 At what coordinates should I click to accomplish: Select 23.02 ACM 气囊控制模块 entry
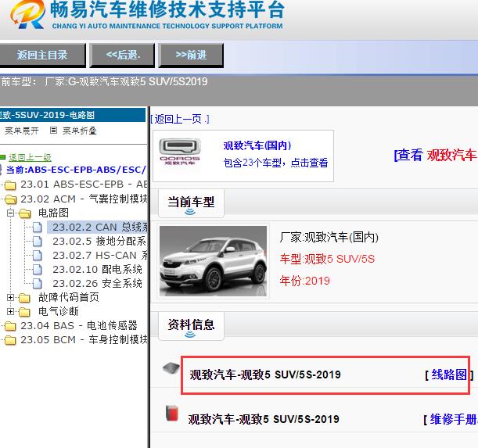coord(84,199)
